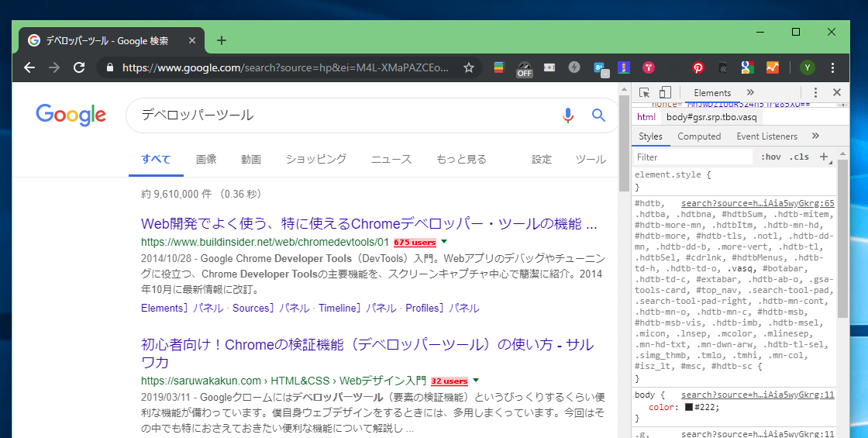This screenshot has width=868, height=438.
Task: Open the Web開発でよく使う search result
Action: (x=369, y=224)
